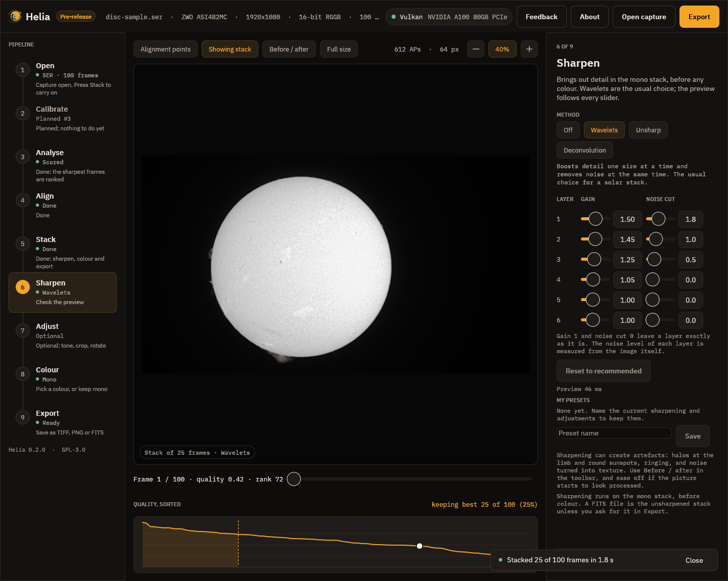Toggle Full size view
728x581 pixels.
coord(339,49)
